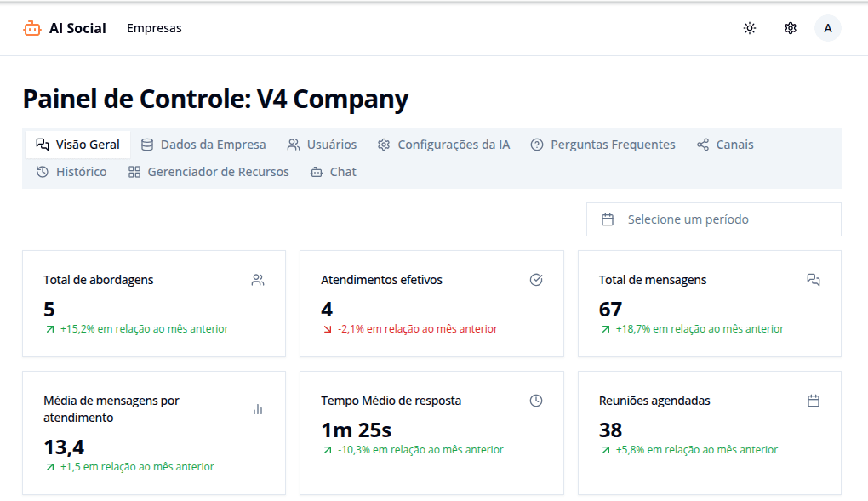Open the Perguntas Frequentes tab

pyautogui.click(x=602, y=145)
